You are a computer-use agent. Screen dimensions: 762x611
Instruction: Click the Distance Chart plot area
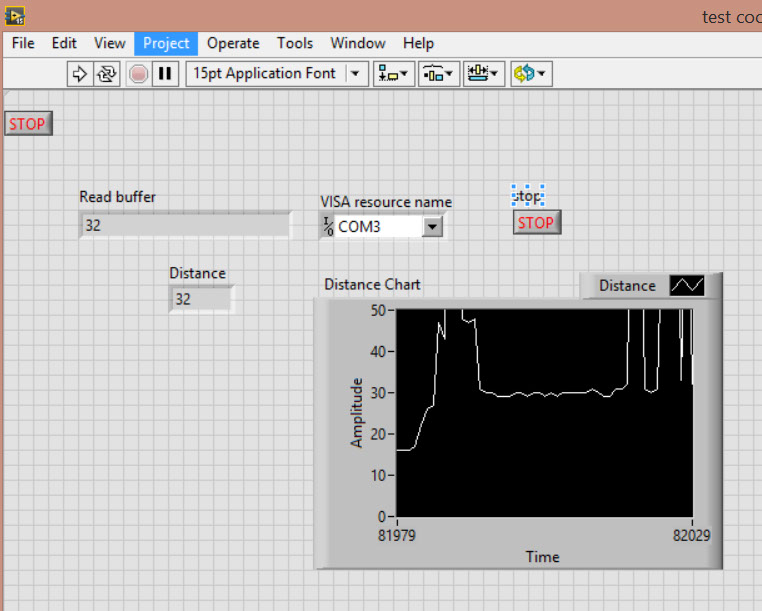coord(544,412)
